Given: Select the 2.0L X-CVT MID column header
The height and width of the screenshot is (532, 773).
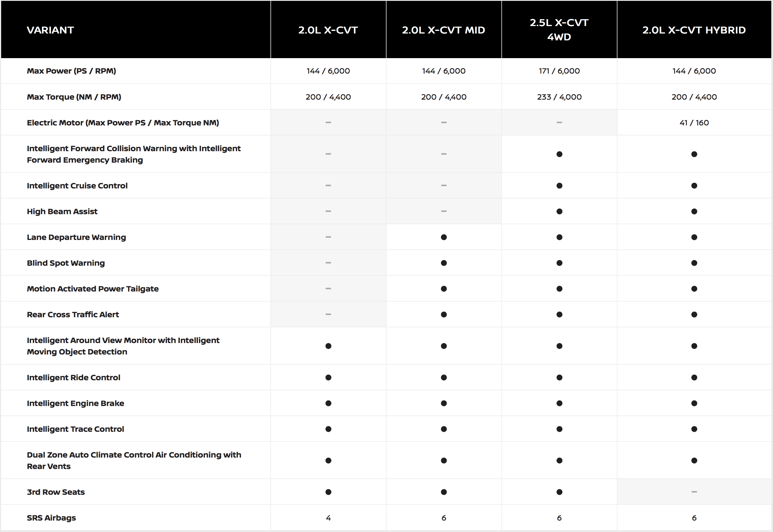Looking at the screenshot, I should pyautogui.click(x=444, y=30).
